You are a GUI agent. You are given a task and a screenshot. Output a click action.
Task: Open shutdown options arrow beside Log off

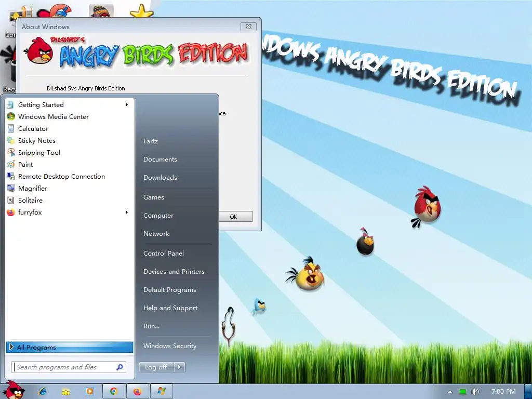(179, 367)
